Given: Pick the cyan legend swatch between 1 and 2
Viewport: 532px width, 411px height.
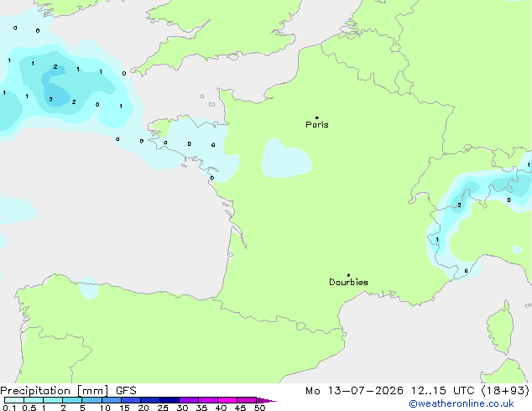Looking at the screenshot, I should coord(53,400).
